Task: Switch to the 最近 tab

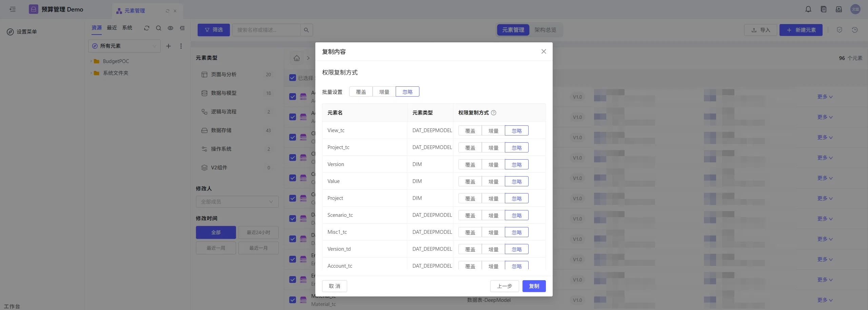Action: point(112,28)
